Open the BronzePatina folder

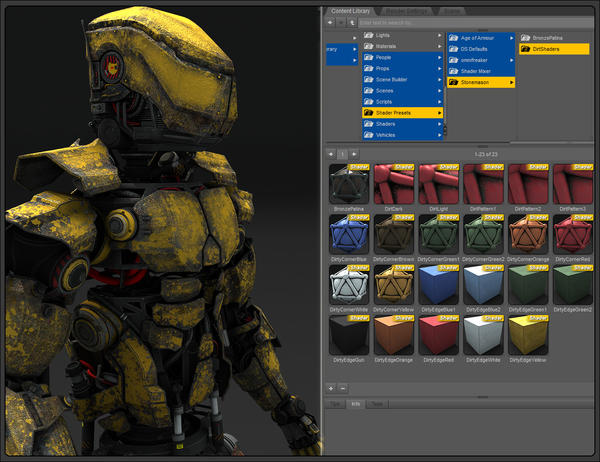pos(554,38)
